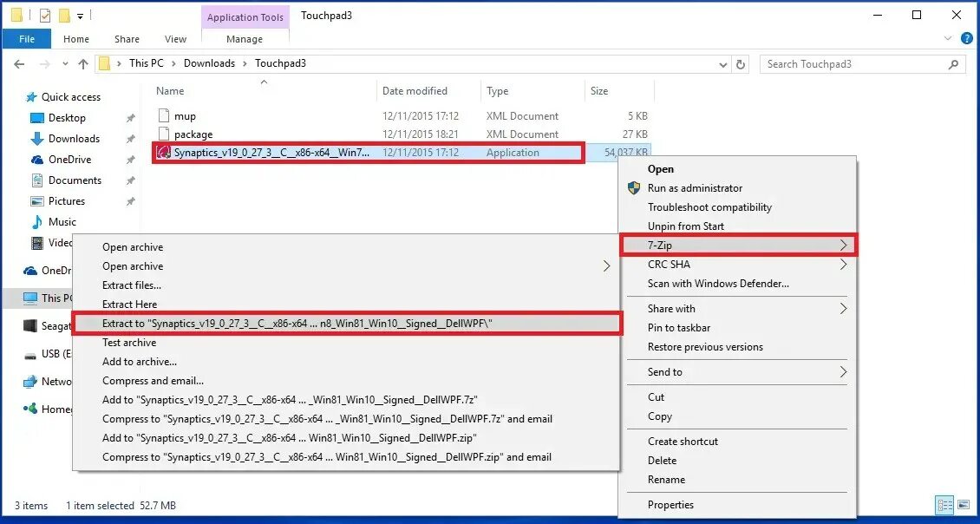The height and width of the screenshot is (524, 980).
Task: Choose Delete in the context menu
Action: 662,460
